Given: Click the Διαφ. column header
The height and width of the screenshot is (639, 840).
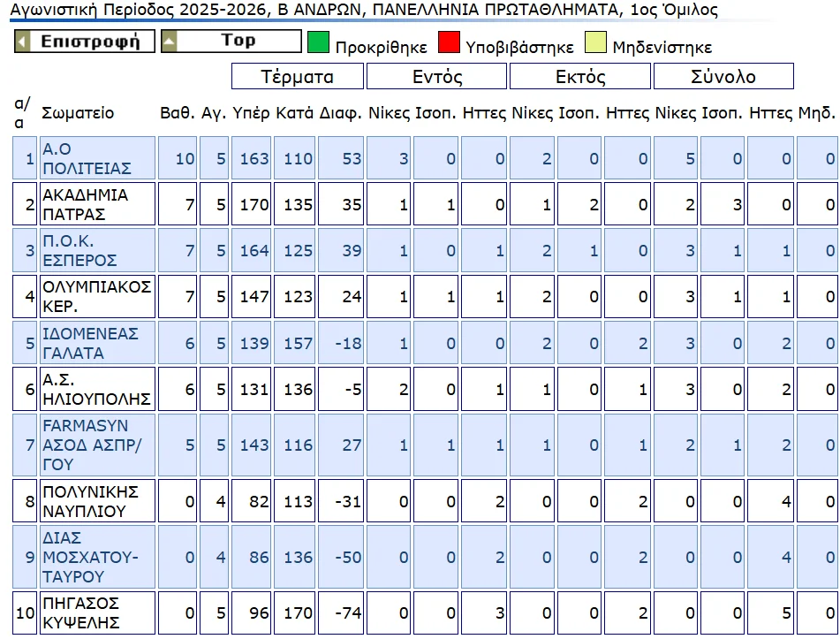Looking at the screenshot, I should coord(338,113).
